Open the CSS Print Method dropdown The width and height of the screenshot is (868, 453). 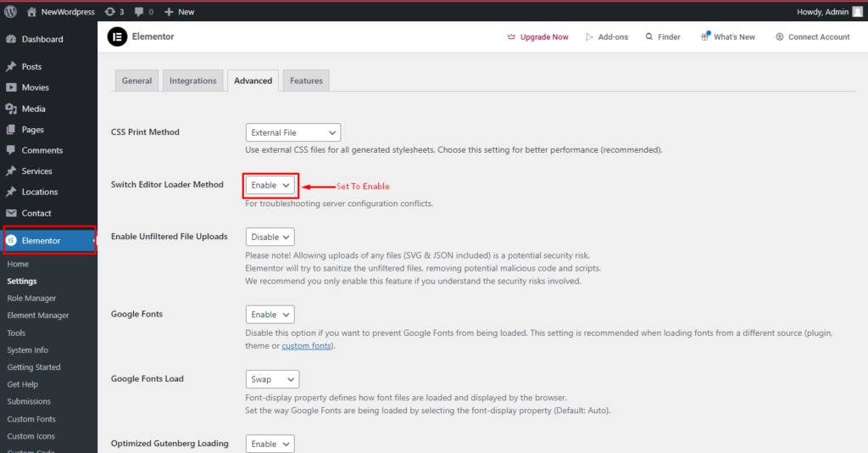click(292, 132)
